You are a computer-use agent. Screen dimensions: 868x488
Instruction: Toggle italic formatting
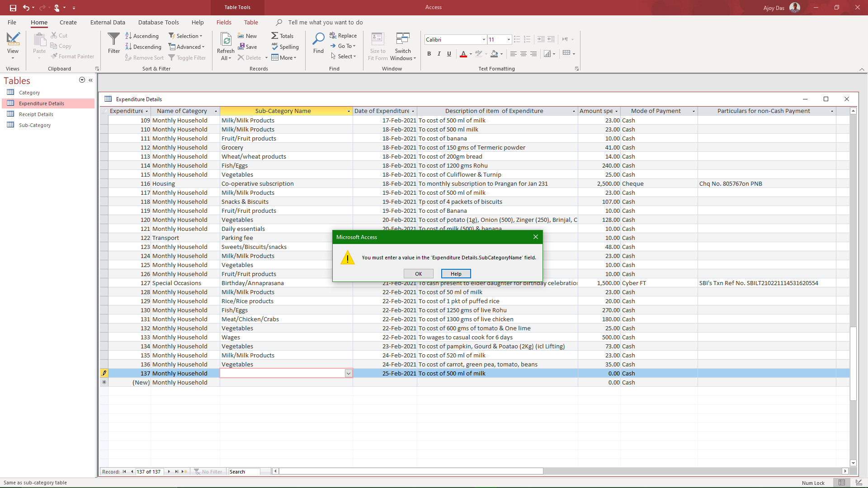point(439,54)
